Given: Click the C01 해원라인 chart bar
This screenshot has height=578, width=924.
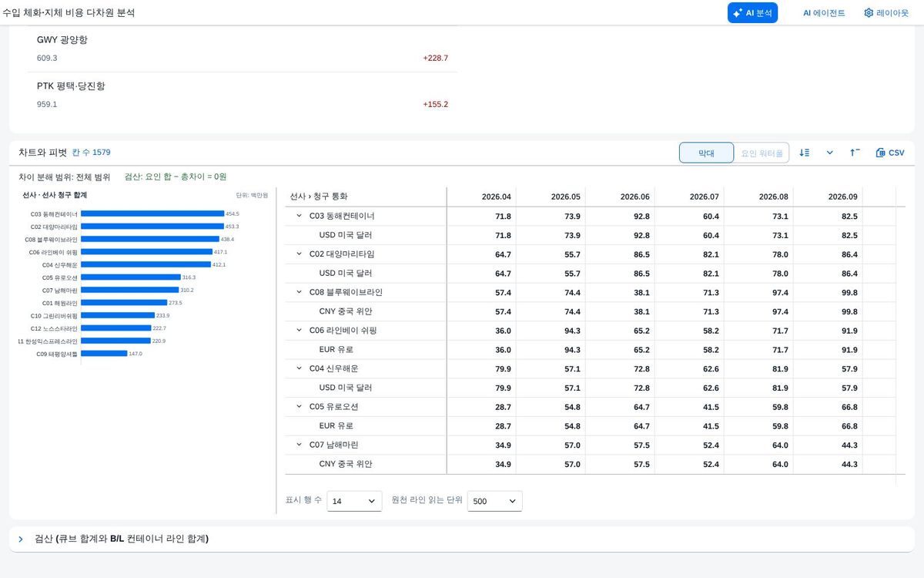Looking at the screenshot, I should (124, 302).
